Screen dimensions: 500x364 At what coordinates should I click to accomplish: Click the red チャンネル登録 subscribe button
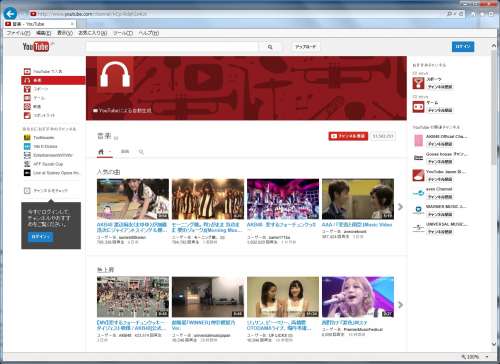pyautogui.click(x=348, y=136)
